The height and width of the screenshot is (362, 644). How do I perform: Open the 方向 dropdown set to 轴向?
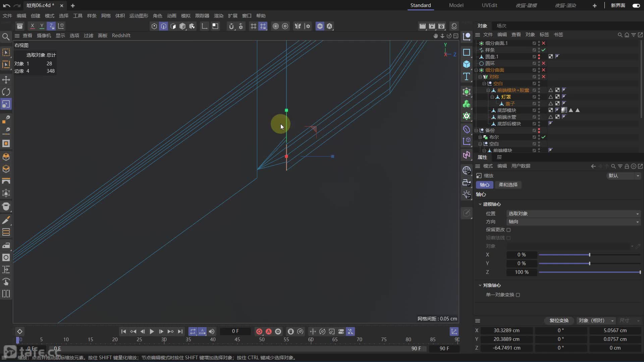click(573, 222)
